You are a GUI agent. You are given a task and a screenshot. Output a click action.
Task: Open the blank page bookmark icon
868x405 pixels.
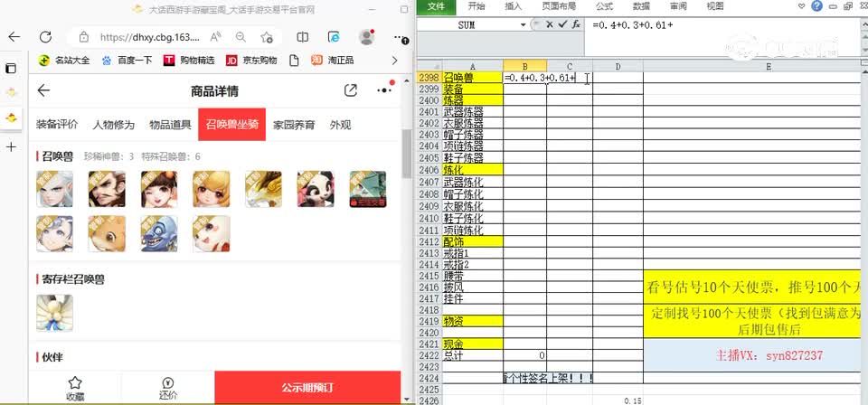pyautogui.click(x=295, y=61)
